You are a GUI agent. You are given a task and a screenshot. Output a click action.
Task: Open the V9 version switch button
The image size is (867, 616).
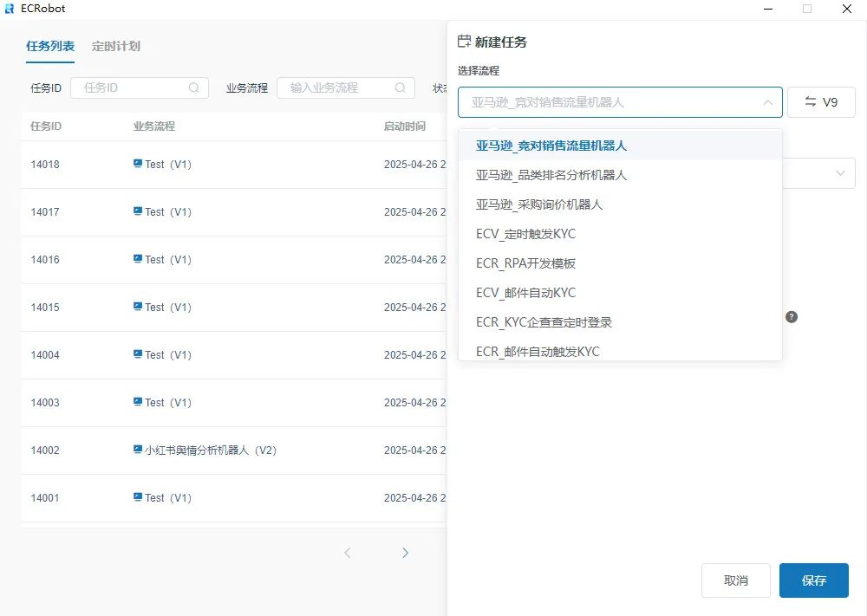pyautogui.click(x=821, y=102)
